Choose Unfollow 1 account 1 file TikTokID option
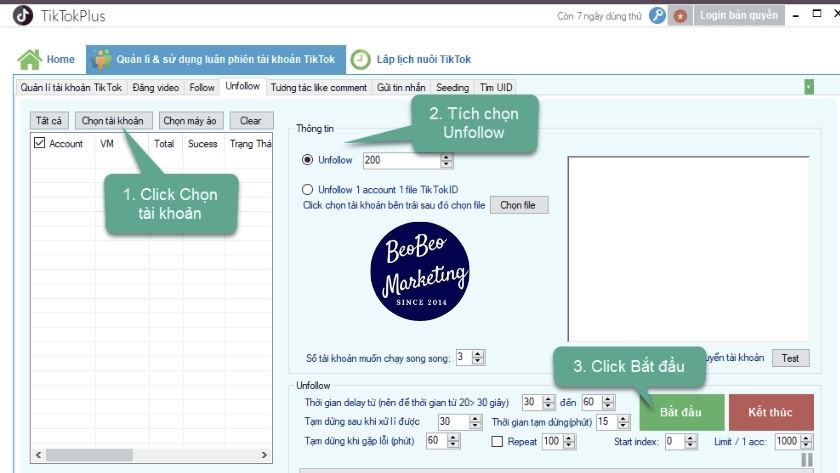The image size is (840, 473). (308, 189)
